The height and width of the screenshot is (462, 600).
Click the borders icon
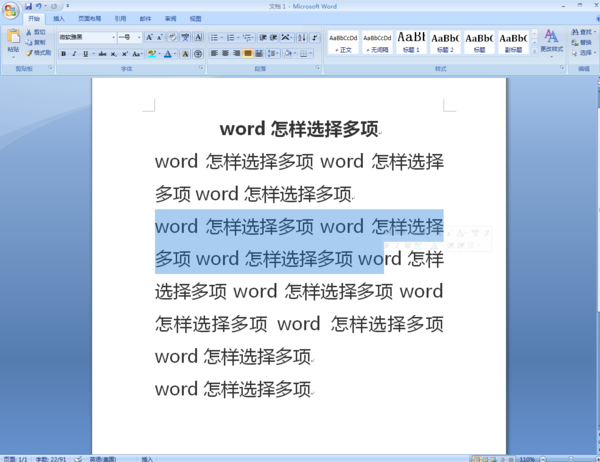(x=303, y=53)
